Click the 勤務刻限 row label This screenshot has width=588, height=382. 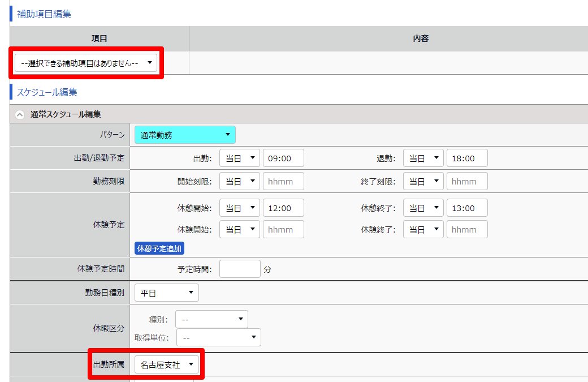[109, 181]
